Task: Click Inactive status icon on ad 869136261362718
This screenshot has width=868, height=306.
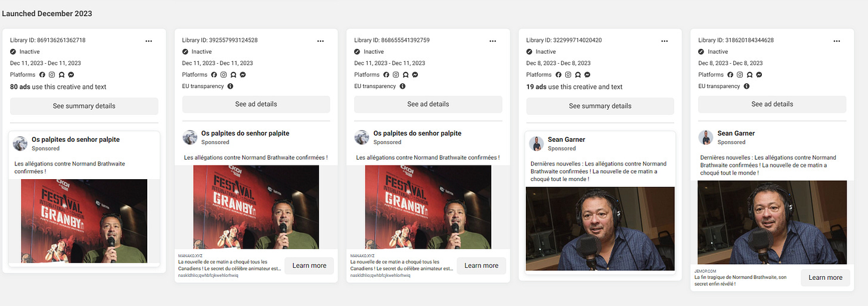Action: pyautogui.click(x=13, y=52)
